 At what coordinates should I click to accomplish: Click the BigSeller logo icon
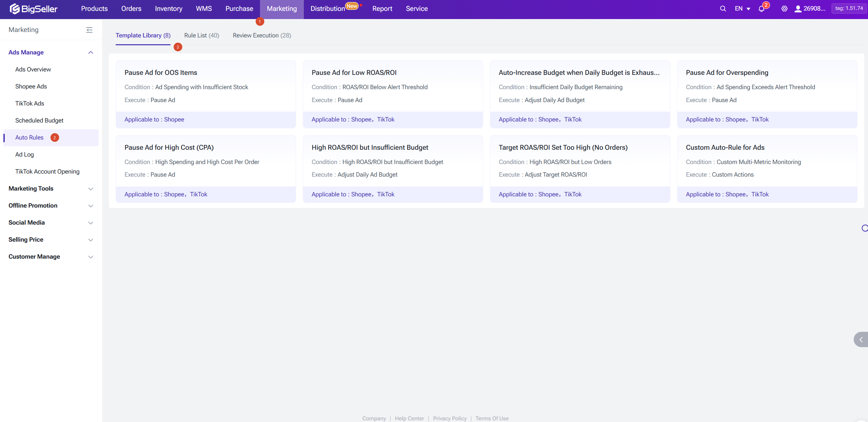(x=14, y=9)
